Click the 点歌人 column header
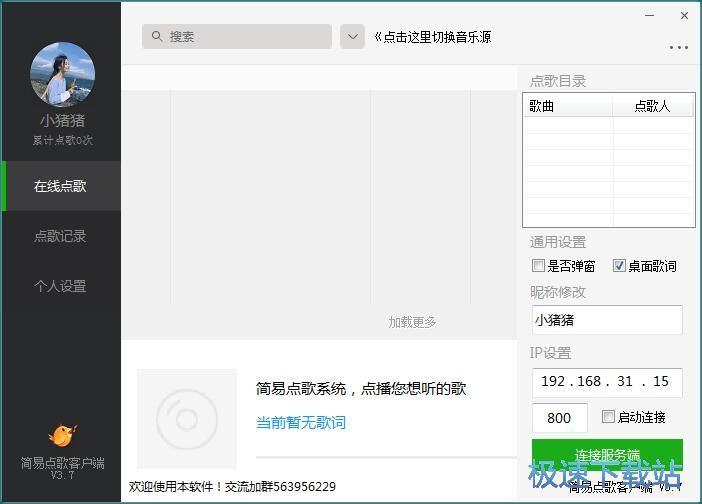 coord(652,107)
